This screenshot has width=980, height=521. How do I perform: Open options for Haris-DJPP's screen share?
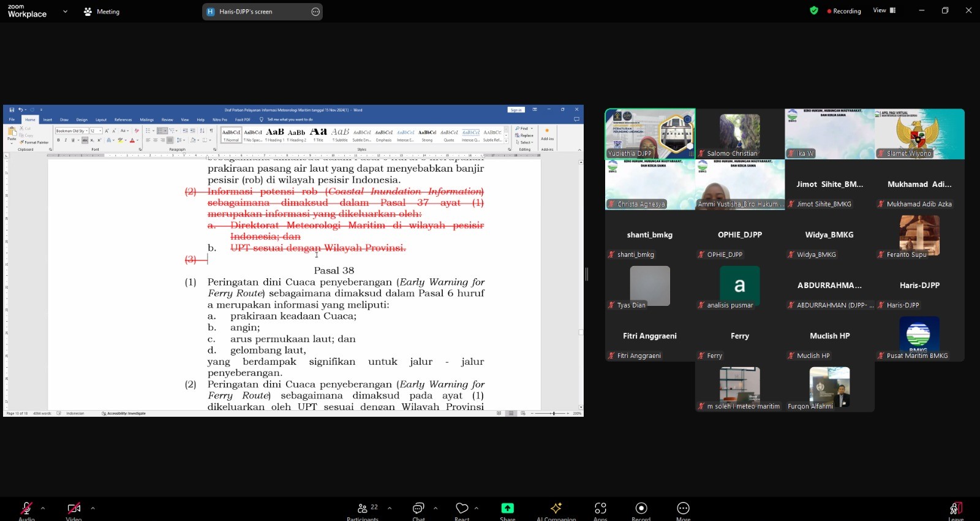click(x=315, y=12)
